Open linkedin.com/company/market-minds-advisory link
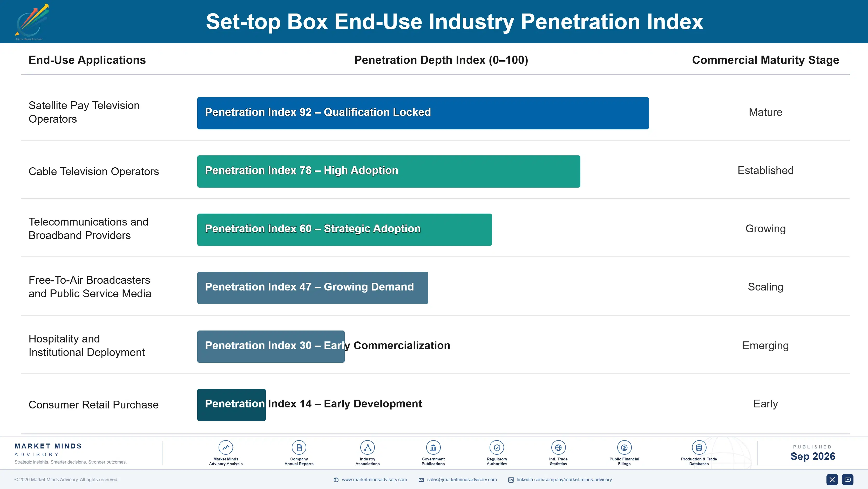The height and width of the screenshot is (489, 868). click(x=564, y=480)
